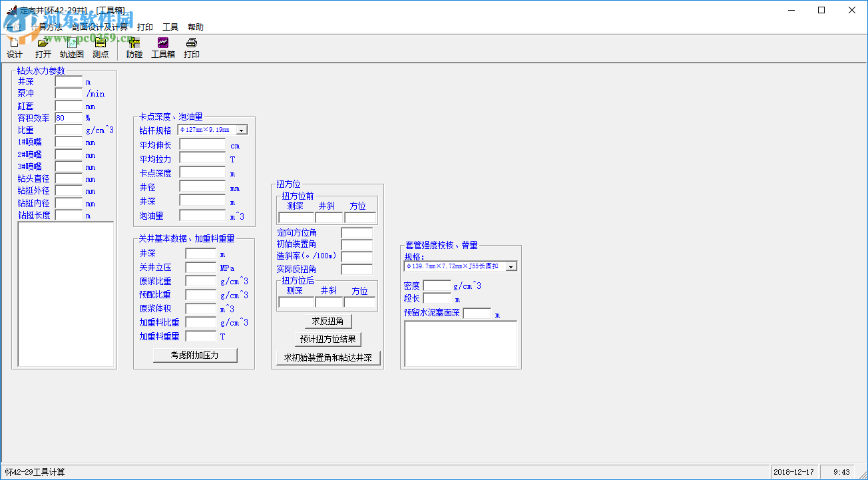Focus the 原浆体积 input field
The width and height of the screenshot is (868, 480).
point(200,309)
